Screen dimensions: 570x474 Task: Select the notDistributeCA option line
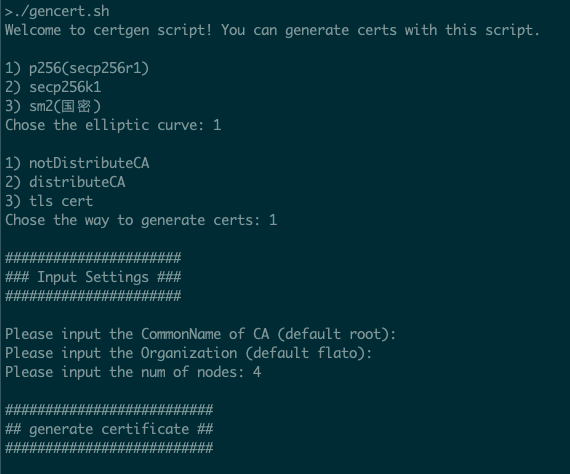tap(77, 163)
